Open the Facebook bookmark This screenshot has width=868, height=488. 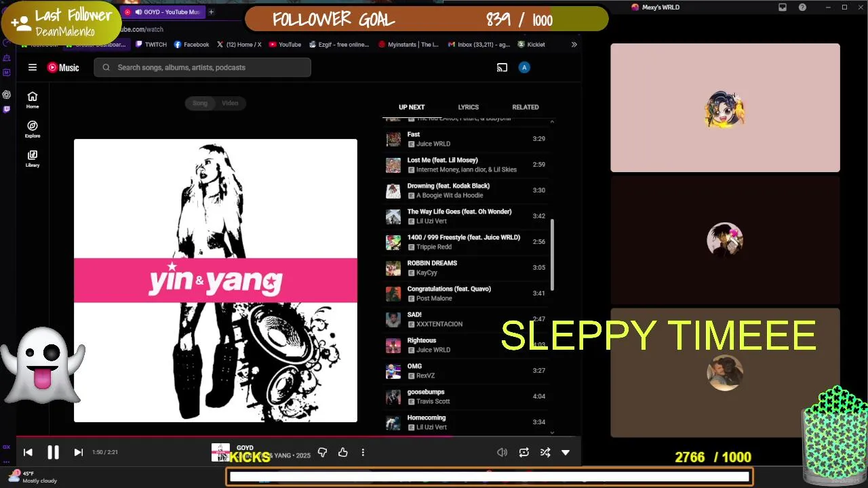[192, 45]
